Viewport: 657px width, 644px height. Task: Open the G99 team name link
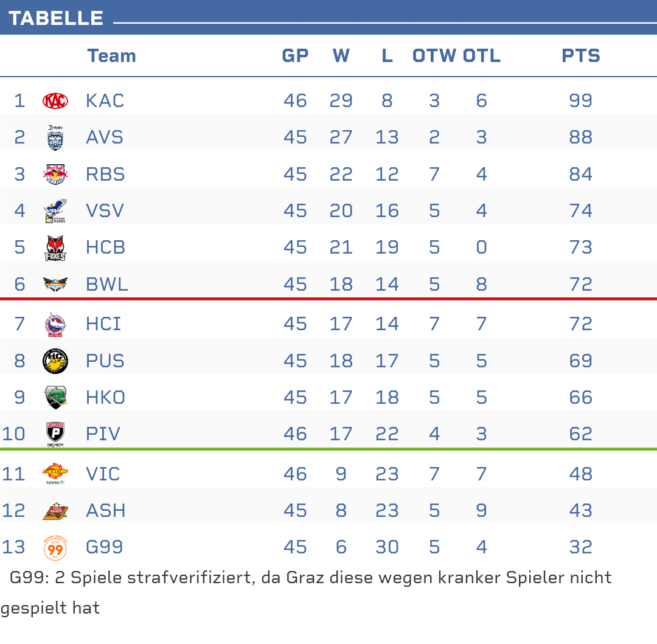pyautogui.click(x=105, y=547)
